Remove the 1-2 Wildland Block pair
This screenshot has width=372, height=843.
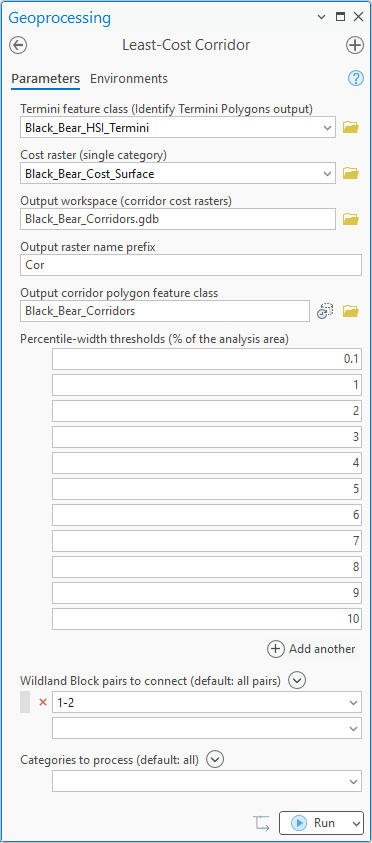pyautogui.click(x=44, y=702)
